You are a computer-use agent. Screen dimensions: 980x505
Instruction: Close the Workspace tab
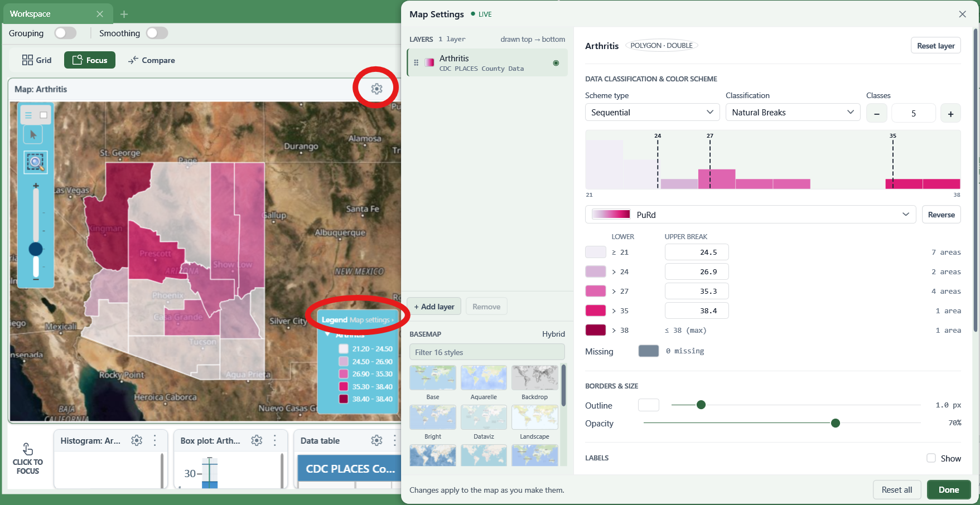100,14
